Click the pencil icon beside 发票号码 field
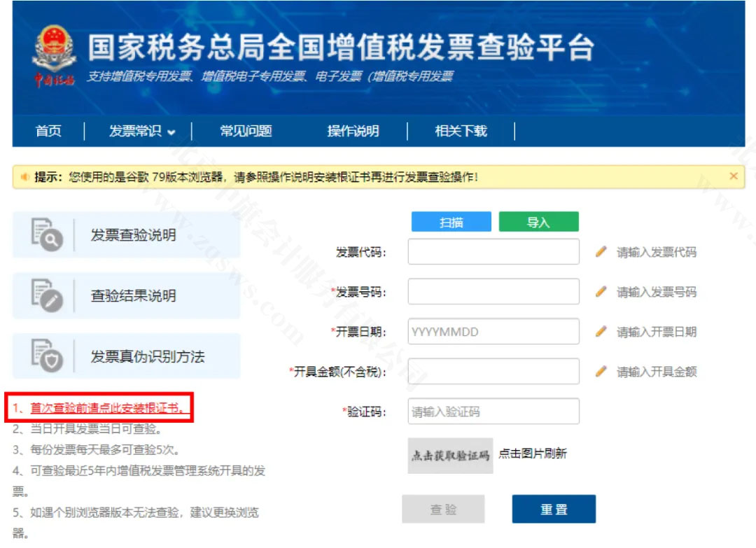The width and height of the screenshot is (756, 548). click(x=600, y=292)
